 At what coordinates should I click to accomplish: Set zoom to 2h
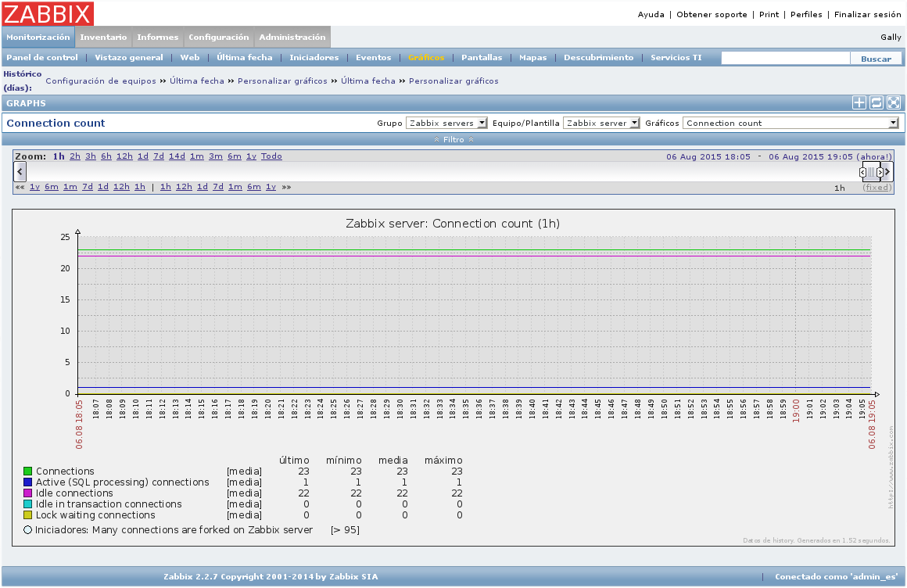point(75,156)
